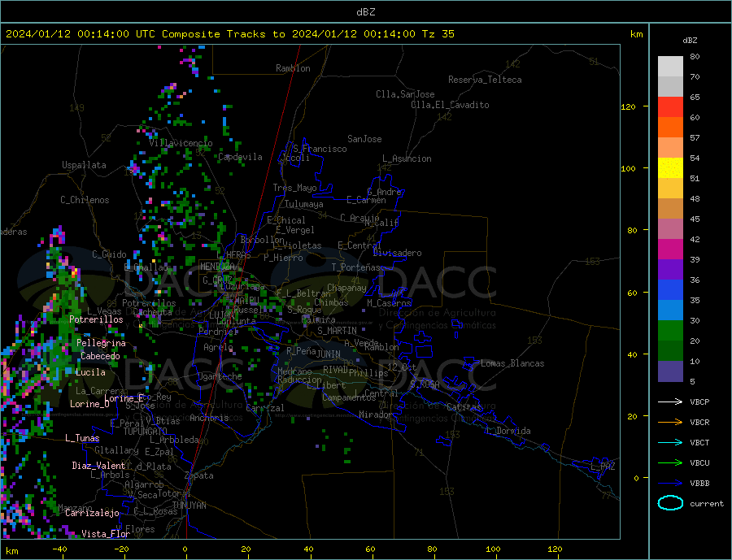Click the dBZ title at top center
This screenshot has height=560, width=732.
(365, 12)
